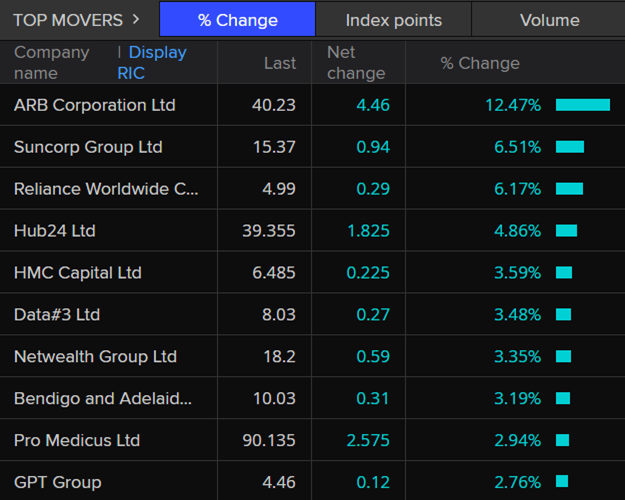Click the cyan bar beside 12.47%
The width and height of the screenshot is (625, 500).
click(x=583, y=105)
